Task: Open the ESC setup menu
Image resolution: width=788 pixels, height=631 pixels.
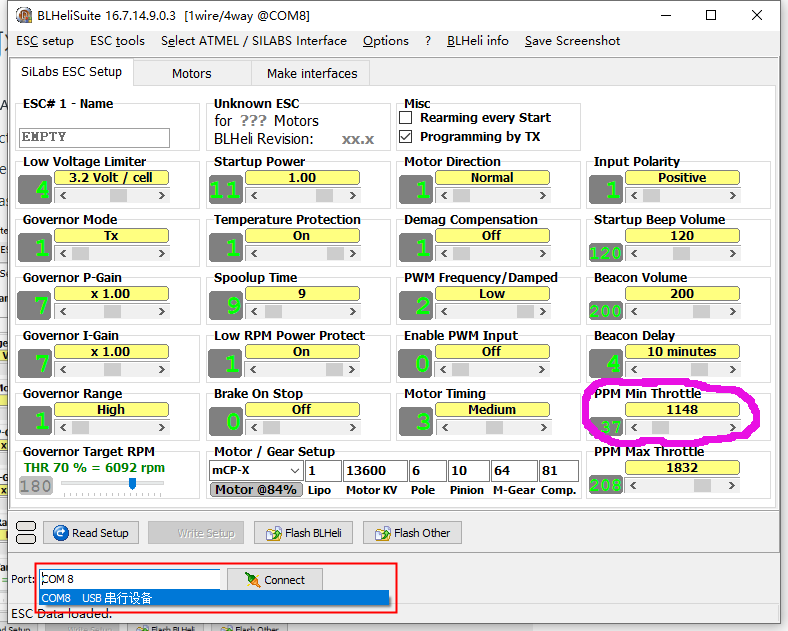Action: click(45, 41)
